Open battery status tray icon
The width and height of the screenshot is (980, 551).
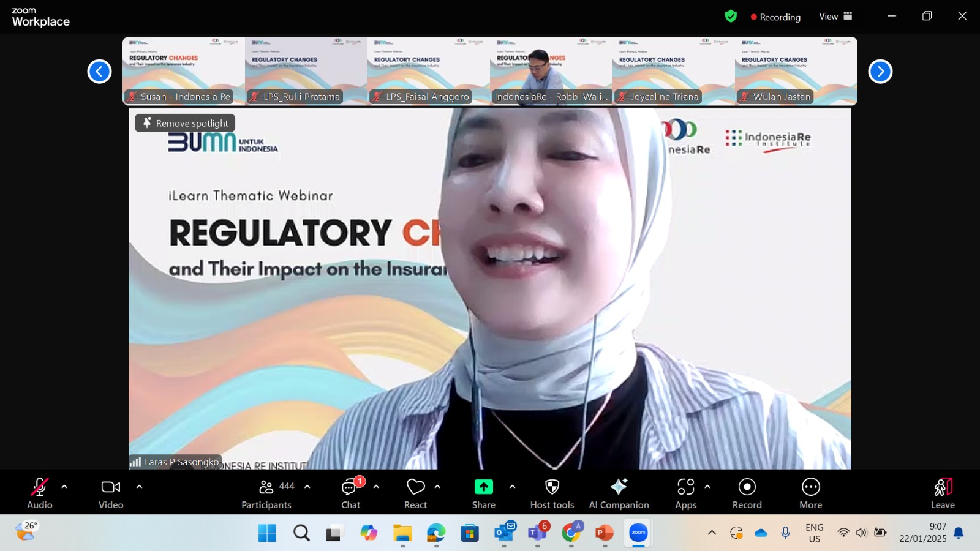click(x=880, y=533)
